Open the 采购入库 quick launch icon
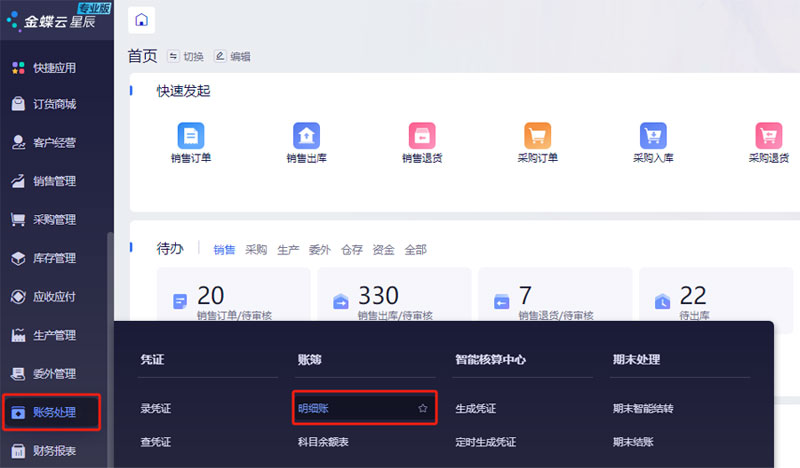This screenshot has height=468, width=800. 654,136
